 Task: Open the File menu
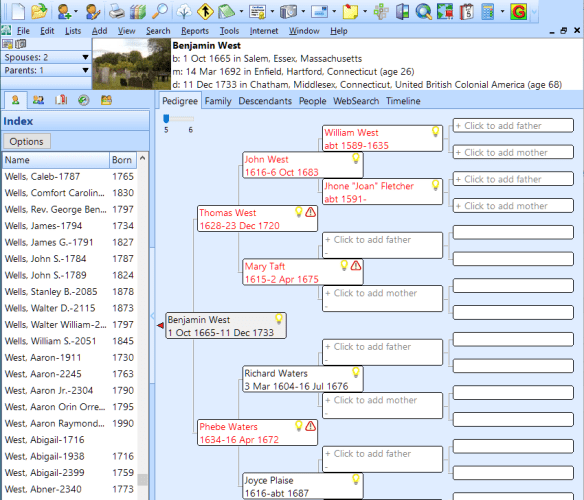(x=23, y=31)
